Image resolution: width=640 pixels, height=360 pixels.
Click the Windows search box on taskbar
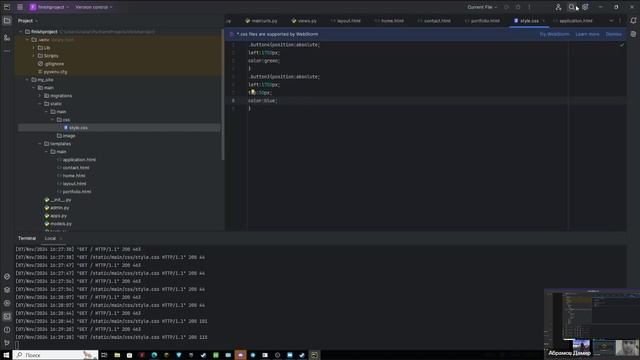tap(55, 355)
